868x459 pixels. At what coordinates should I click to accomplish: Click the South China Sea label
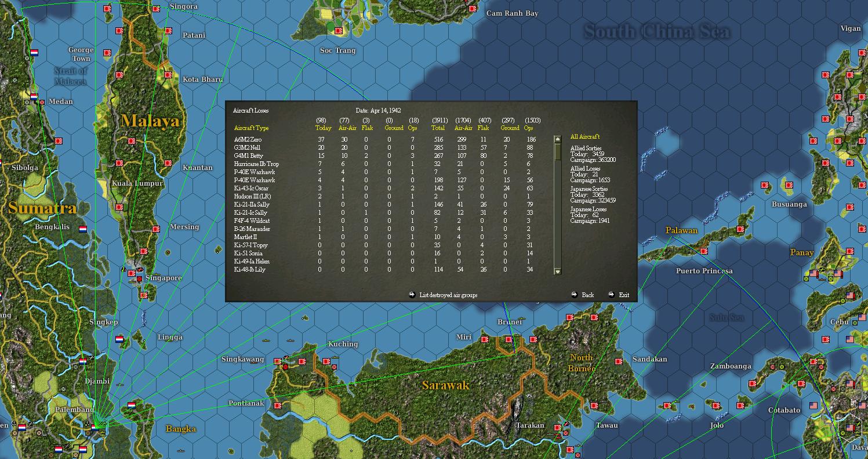[657, 31]
